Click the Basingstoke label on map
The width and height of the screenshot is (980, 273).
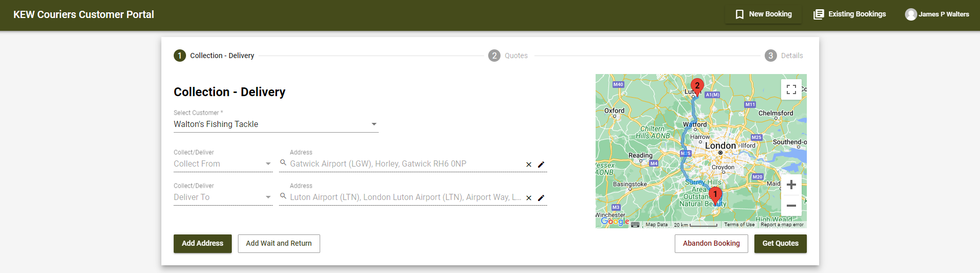coord(630,184)
